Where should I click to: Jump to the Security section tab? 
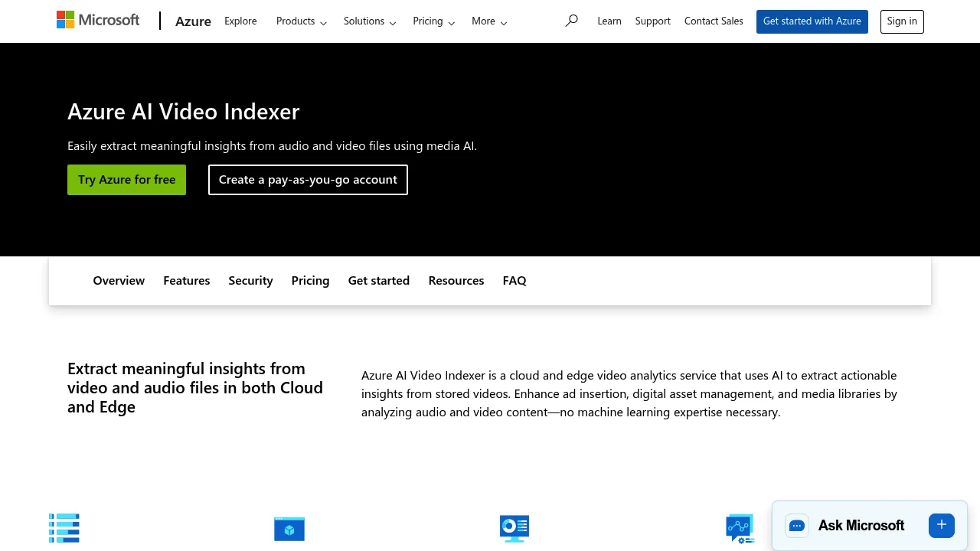click(250, 281)
